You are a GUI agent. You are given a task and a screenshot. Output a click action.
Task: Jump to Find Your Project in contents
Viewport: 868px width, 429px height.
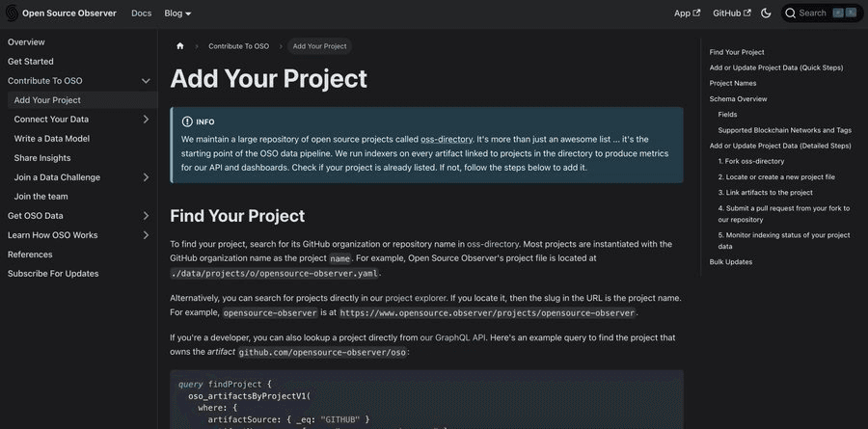[737, 52]
